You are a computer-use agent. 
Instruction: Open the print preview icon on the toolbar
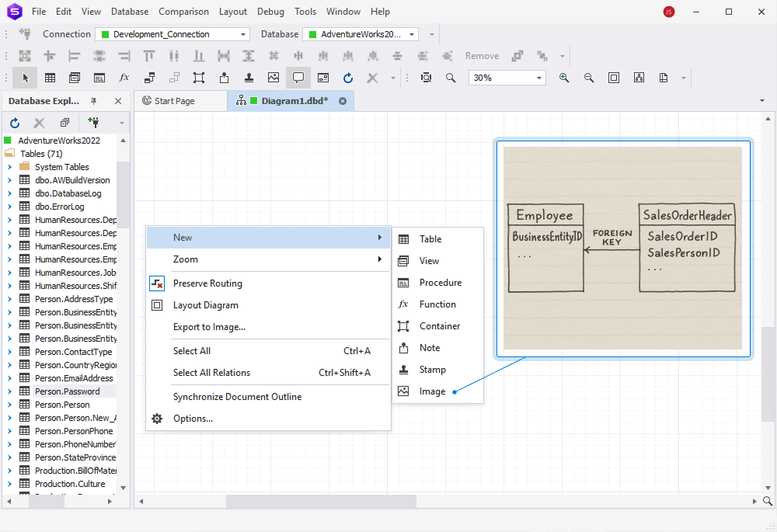(663, 78)
